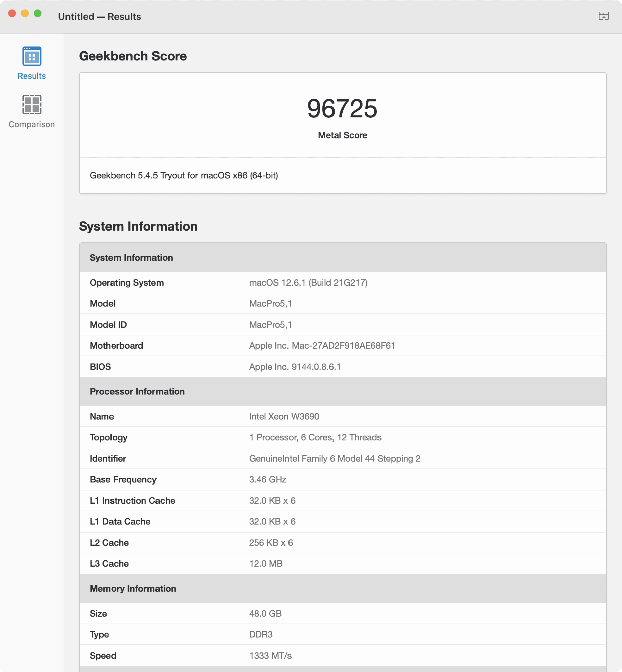Select the Results label in sidebar
622x672 pixels.
32,76
